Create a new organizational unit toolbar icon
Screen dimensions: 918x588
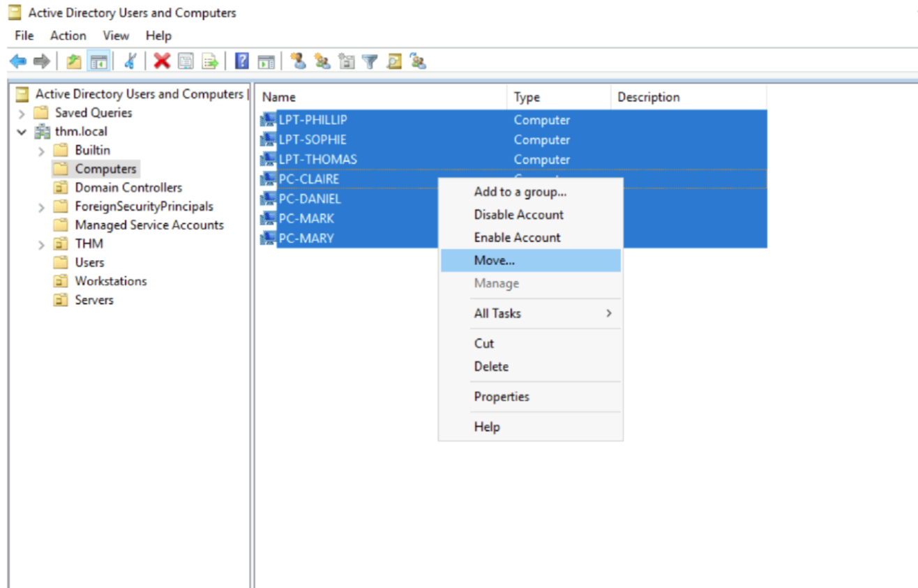tap(346, 62)
